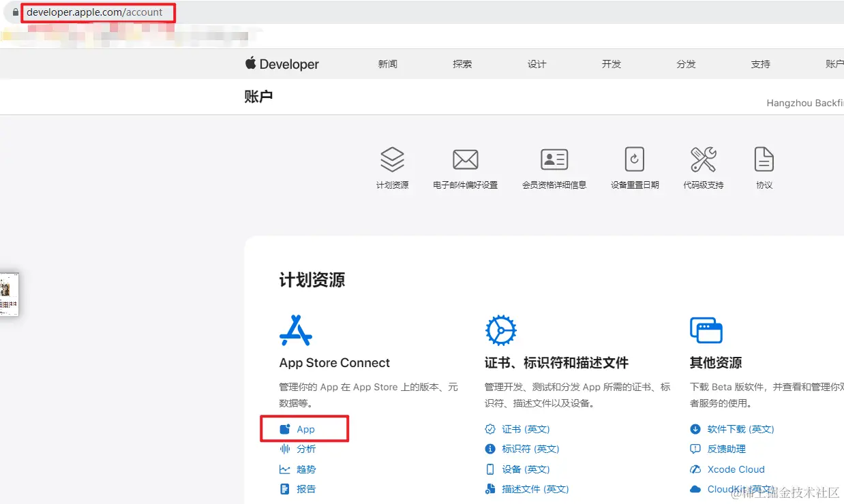Click the 账户 page title
844x504 pixels.
click(258, 97)
